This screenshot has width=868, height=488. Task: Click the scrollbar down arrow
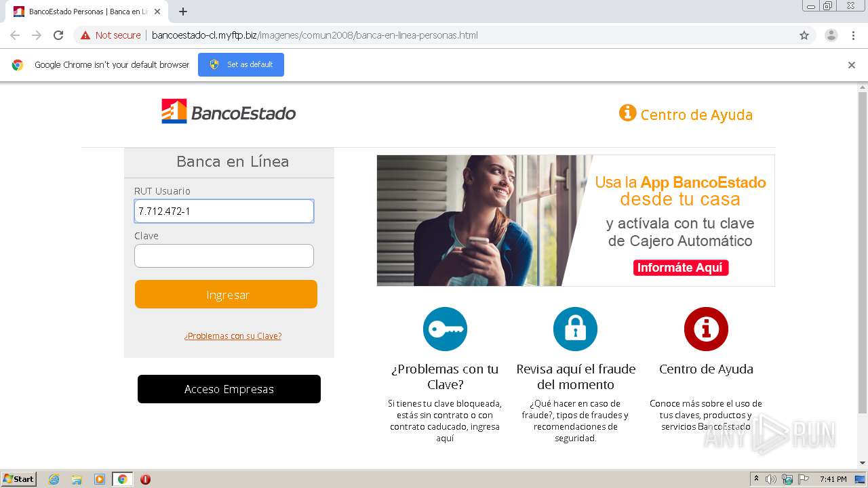pos(863,463)
